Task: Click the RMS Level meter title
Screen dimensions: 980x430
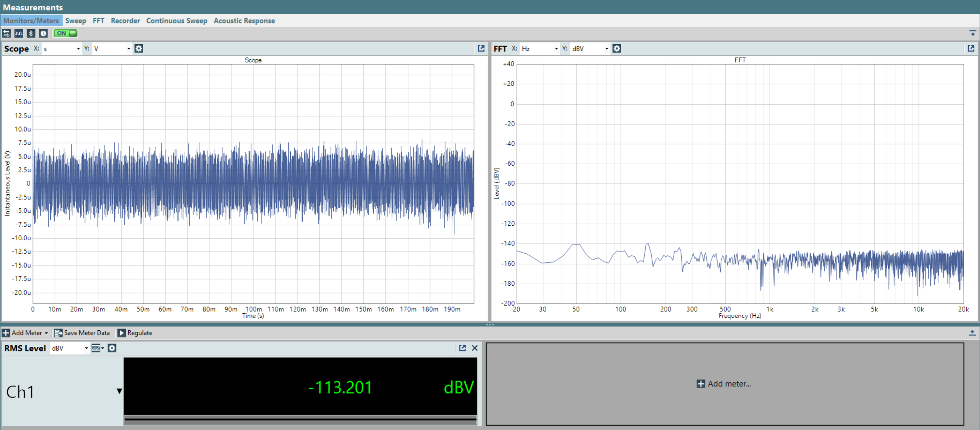Action: pos(25,348)
